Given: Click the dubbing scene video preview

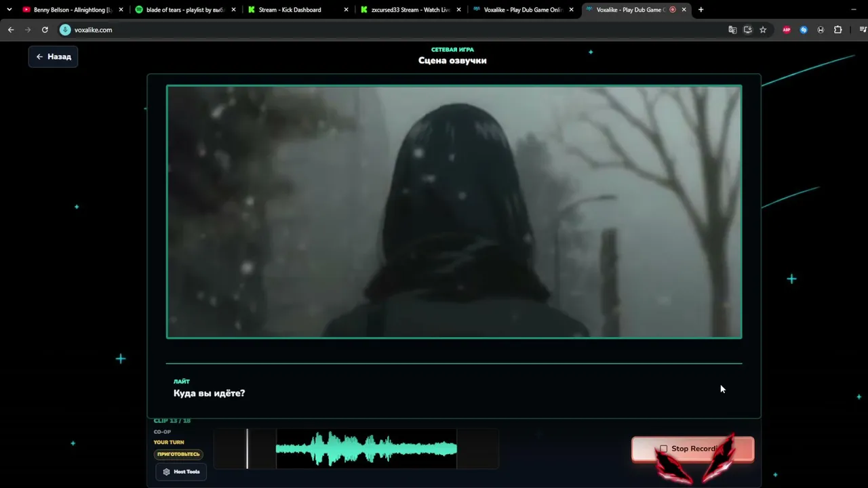Looking at the screenshot, I should tap(454, 211).
